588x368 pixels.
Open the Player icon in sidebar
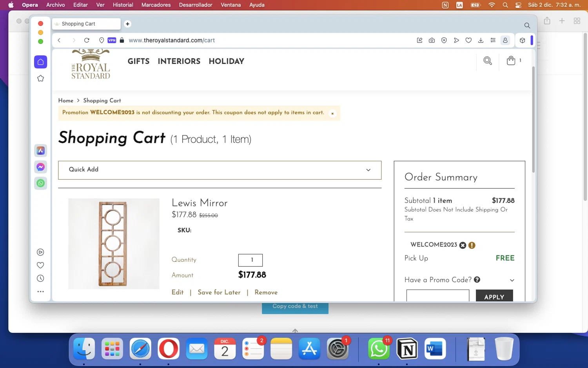tap(40, 252)
